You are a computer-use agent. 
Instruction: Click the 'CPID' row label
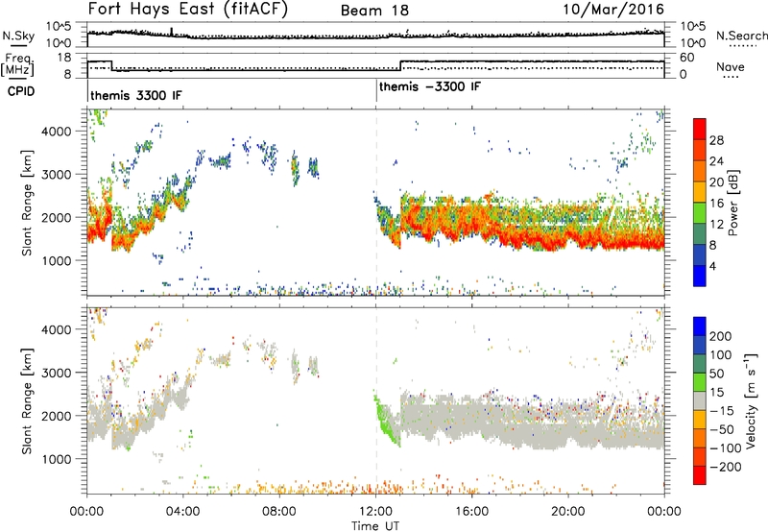[x=21, y=91]
